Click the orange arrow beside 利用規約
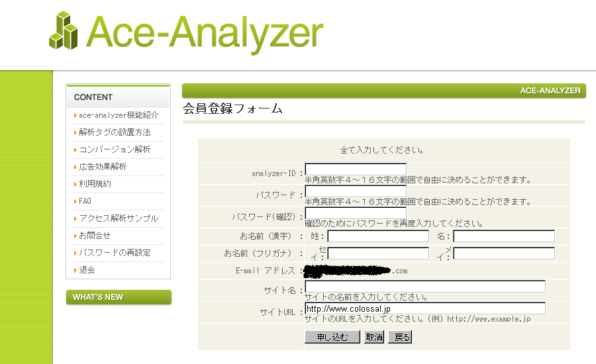Image resolution: width=596 pixels, height=364 pixels. coord(75,184)
